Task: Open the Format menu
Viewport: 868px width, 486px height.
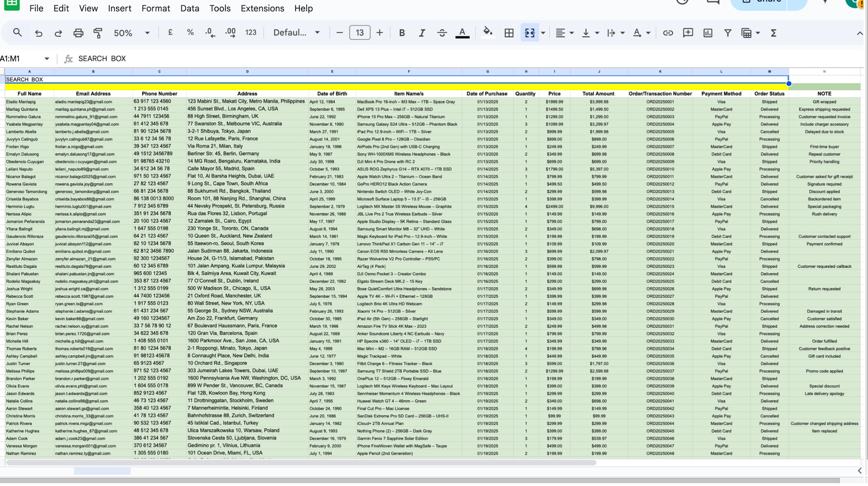Action: point(155,9)
